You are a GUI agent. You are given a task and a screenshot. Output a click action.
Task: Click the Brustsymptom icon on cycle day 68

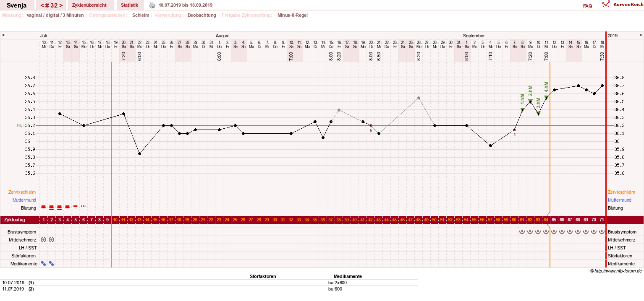578,231
